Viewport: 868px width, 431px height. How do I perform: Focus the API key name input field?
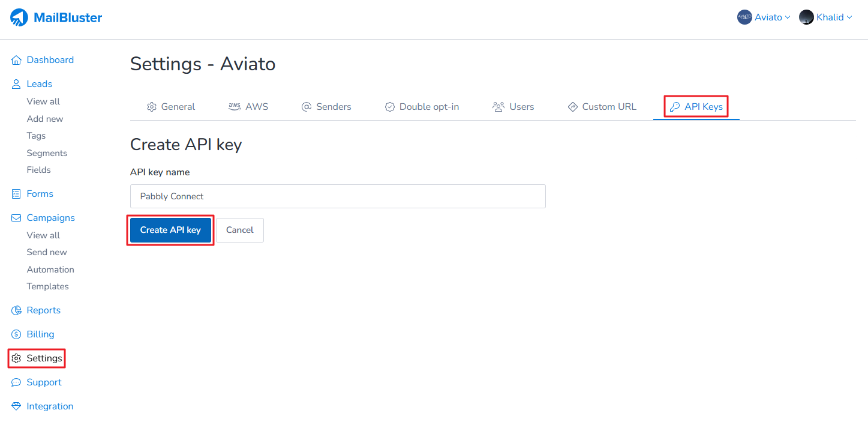(x=338, y=196)
